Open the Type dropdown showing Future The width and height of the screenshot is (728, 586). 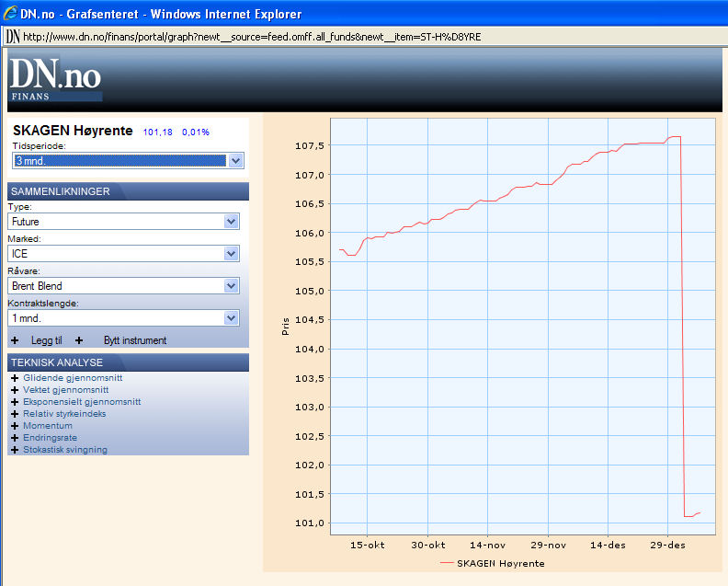[x=123, y=222]
